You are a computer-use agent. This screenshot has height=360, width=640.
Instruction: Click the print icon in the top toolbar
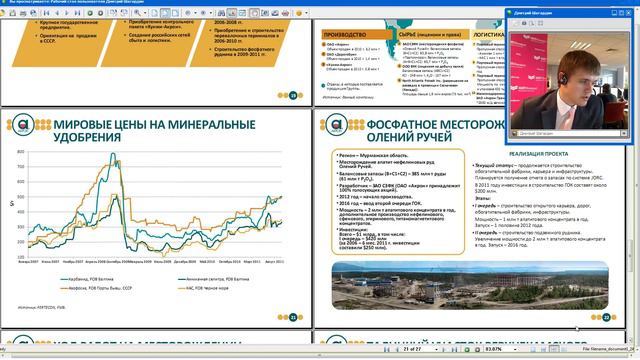click(23, 13)
